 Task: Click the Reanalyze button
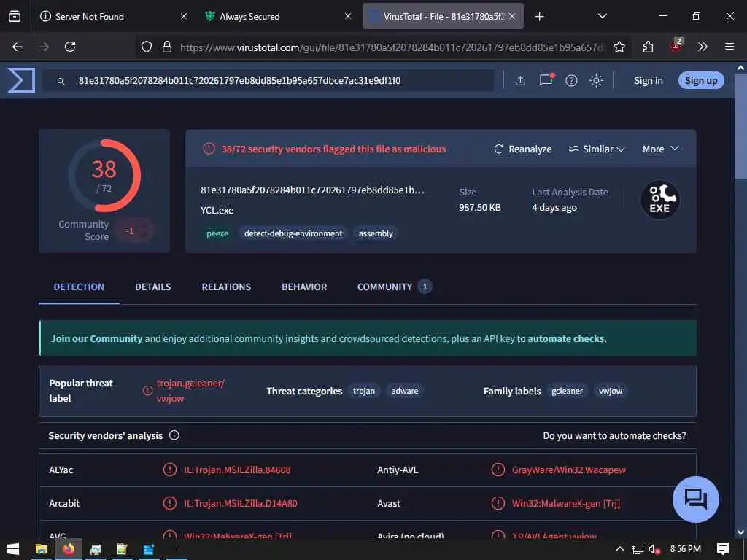[522, 149]
